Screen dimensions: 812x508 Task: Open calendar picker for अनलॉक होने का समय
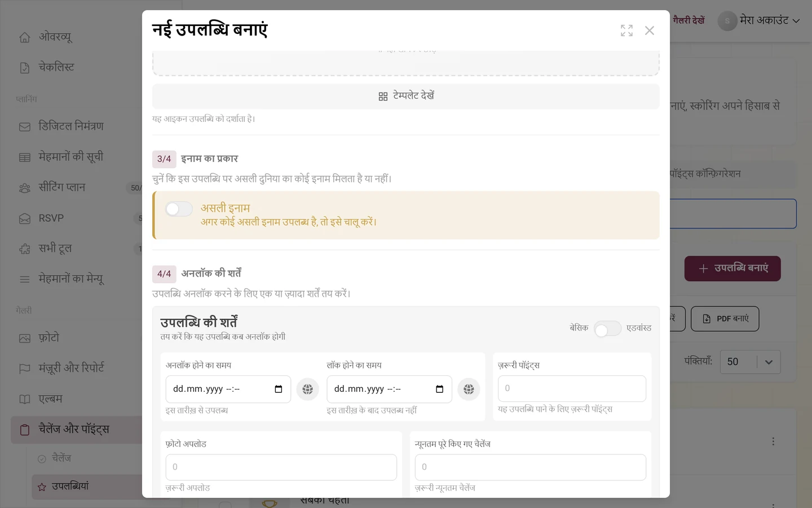click(x=279, y=389)
